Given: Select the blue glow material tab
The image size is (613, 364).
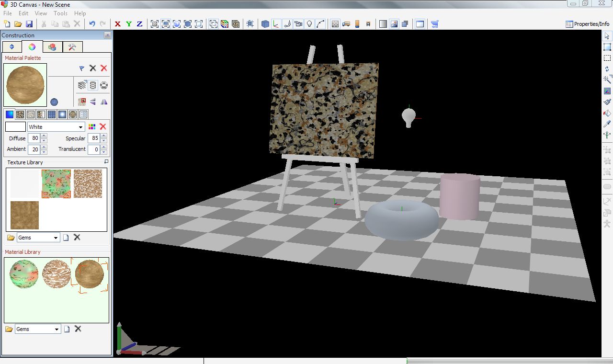Looking at the screenshot, I should [x=62, y=114].
